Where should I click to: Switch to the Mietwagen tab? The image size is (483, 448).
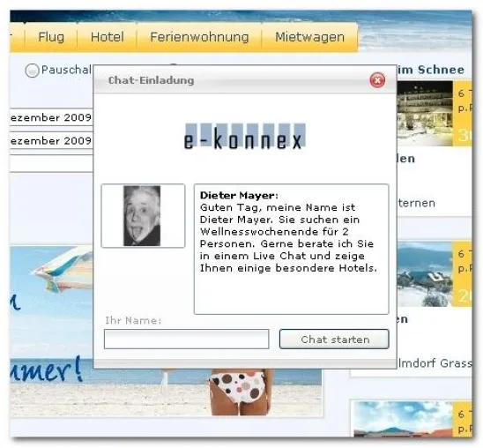pos(309,37)
